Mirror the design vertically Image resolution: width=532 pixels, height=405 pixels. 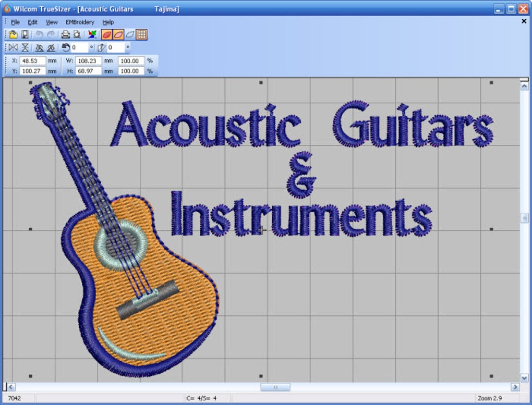pos(25,48)
